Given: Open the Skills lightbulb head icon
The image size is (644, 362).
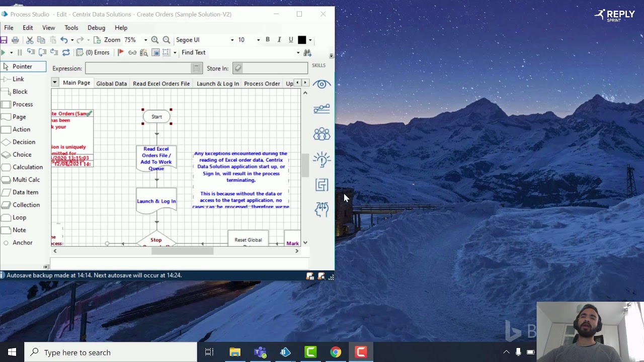Looking at the screenshot, I should pos(321,159).
